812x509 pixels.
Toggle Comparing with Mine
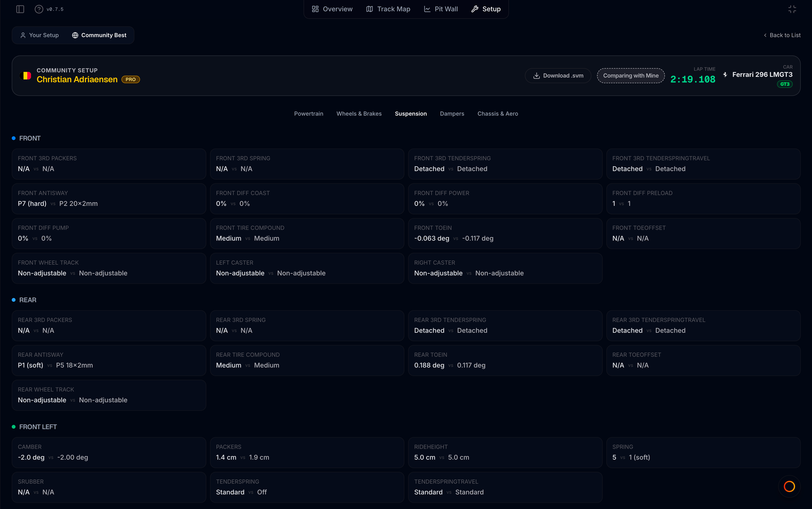pos(631,76)
